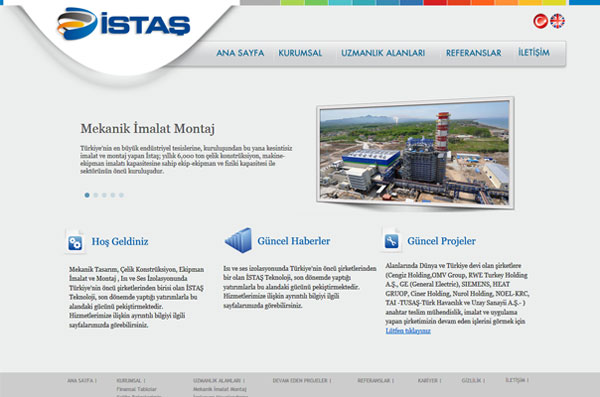Select the fifth slider dot
This screenshot has height=397, width=600.
(121, 195)
